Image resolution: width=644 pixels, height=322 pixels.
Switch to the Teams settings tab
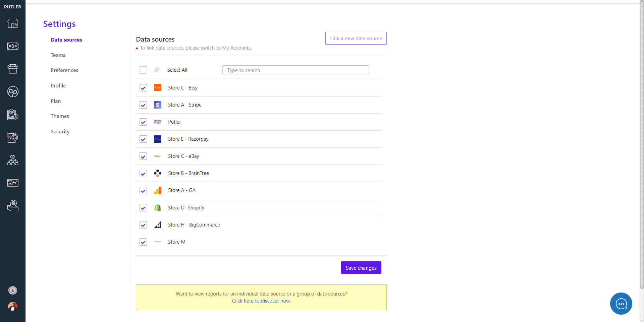(x=58, y=55)
